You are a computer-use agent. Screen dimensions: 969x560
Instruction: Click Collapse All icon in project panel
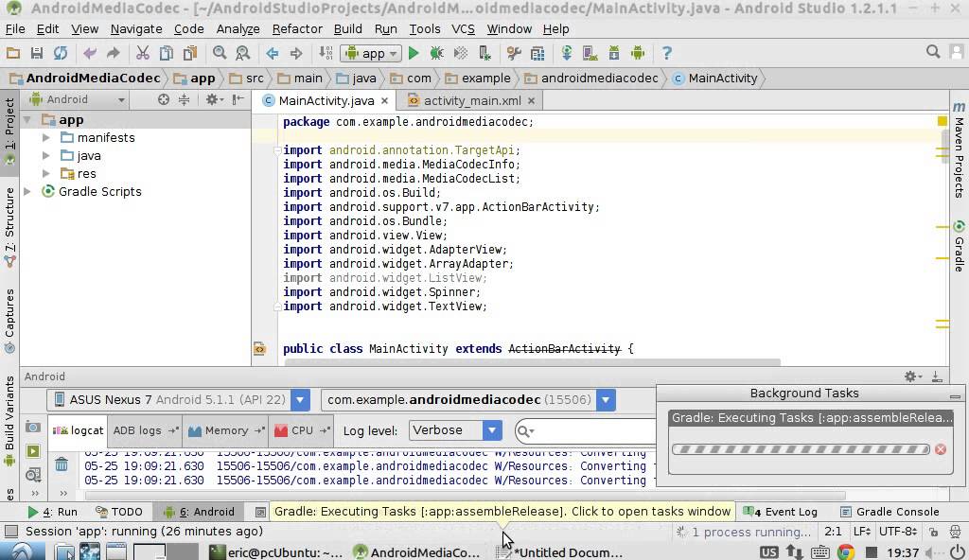click(185, 99)
